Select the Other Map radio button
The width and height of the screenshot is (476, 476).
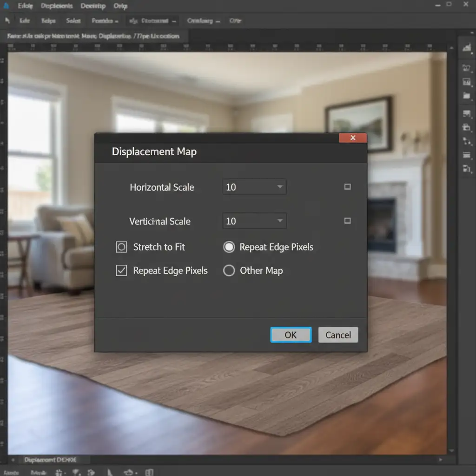(229, 271)
